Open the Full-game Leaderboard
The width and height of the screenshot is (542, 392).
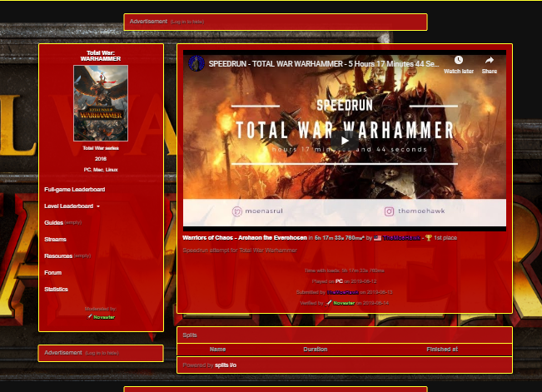tap(75, 190)
